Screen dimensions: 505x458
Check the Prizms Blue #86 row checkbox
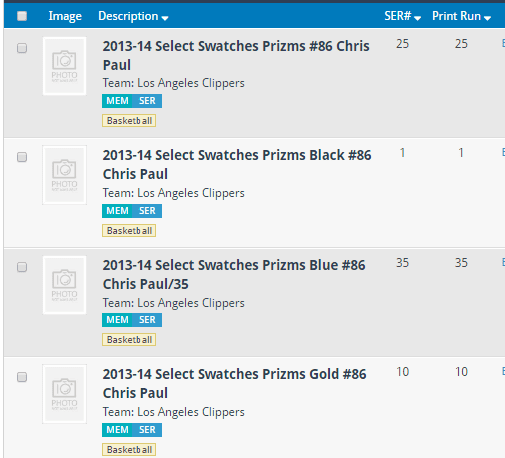click(22, 267)
